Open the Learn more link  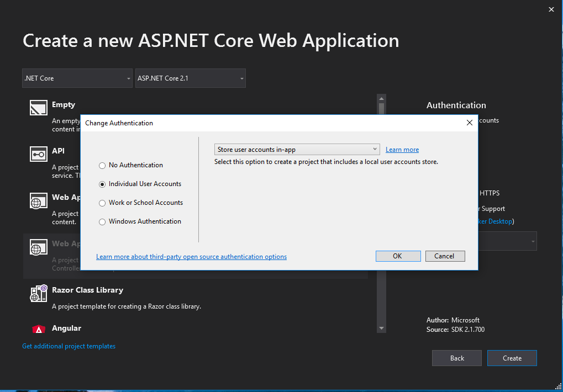pyautogui.click(x=402, y=150)
